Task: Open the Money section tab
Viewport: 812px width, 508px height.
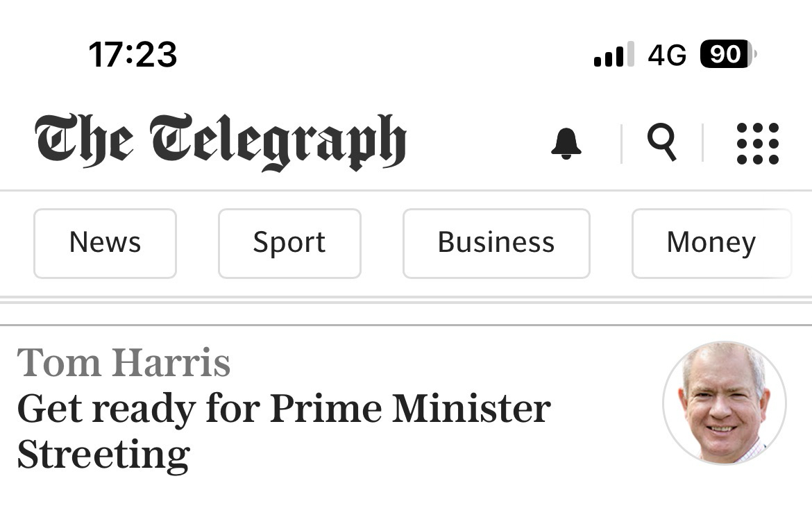Action: pos(711,243)
